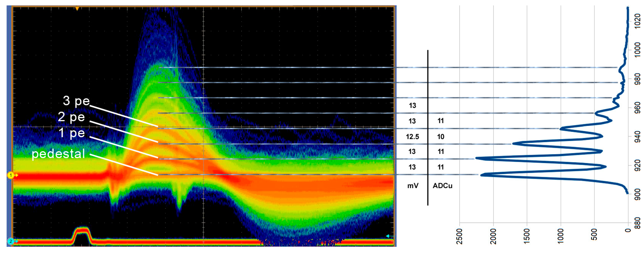Select the orange trigger position triangle at top
Screen dimensions: 644x254
[x=77, y=9]
